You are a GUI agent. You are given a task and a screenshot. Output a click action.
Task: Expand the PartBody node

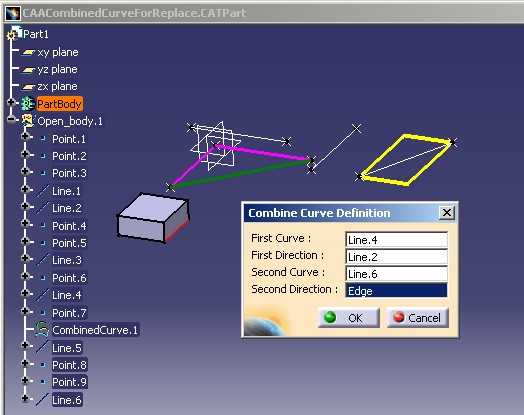tap(11, 102)
